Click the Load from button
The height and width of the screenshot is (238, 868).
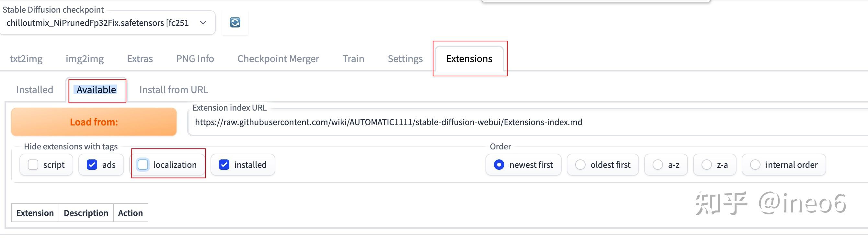[x=94, y=122]
